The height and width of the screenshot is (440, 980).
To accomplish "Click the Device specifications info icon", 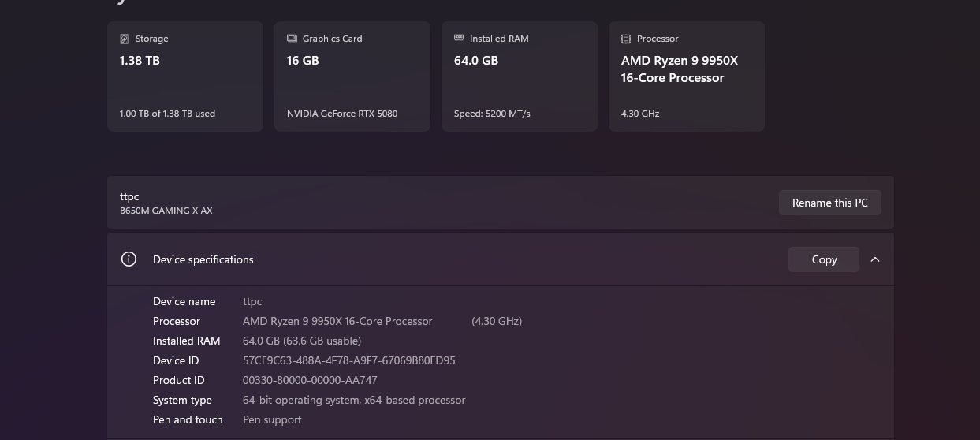I will tap(129, 259).
